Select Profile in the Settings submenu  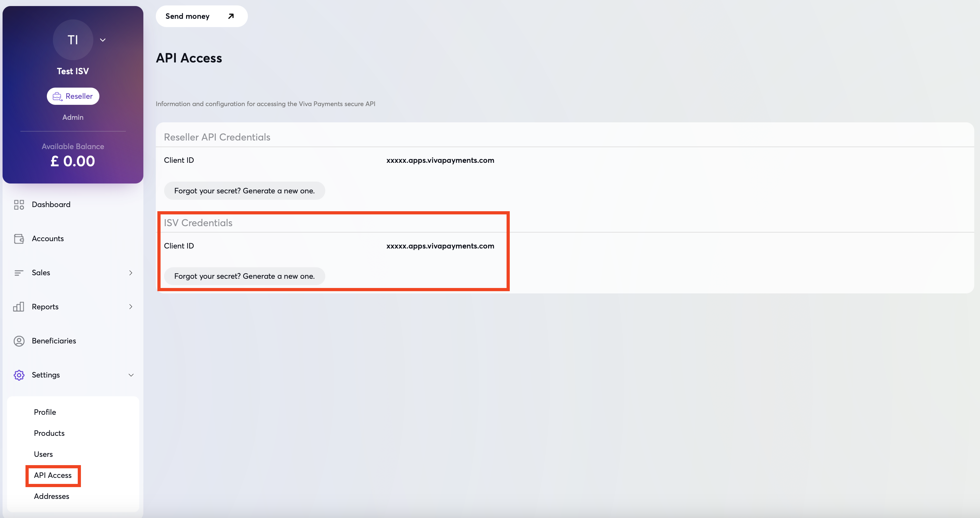pos(45,412)
